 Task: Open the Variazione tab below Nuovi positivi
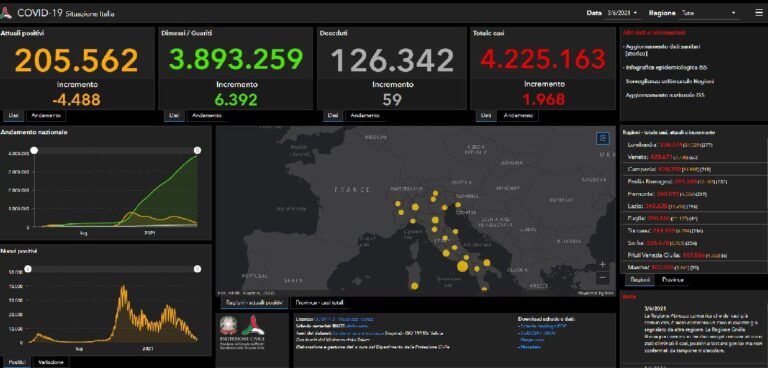(51, 362)
